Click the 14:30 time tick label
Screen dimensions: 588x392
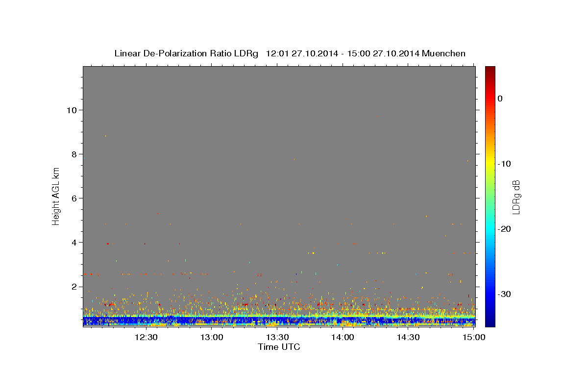click(408, 337)
